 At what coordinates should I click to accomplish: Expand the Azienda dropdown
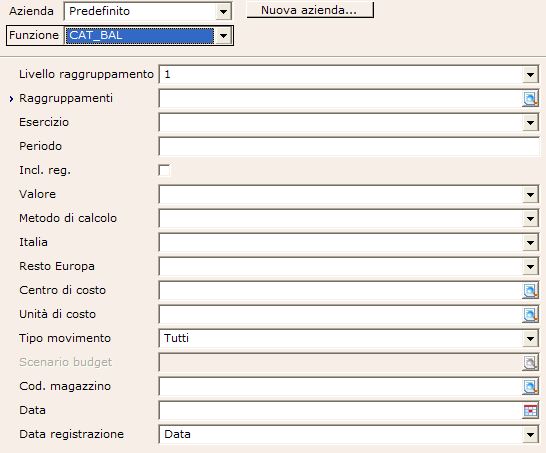(223, 11)
